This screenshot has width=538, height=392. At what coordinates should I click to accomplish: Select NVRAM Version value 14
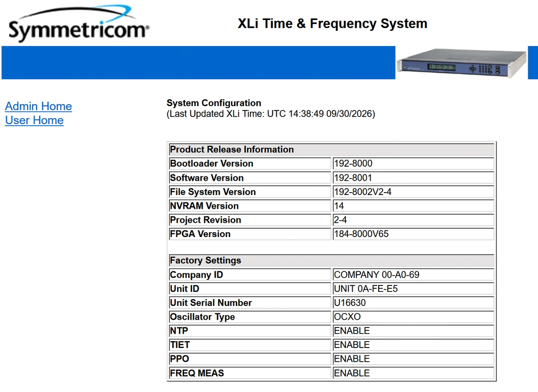coord(339,206)
